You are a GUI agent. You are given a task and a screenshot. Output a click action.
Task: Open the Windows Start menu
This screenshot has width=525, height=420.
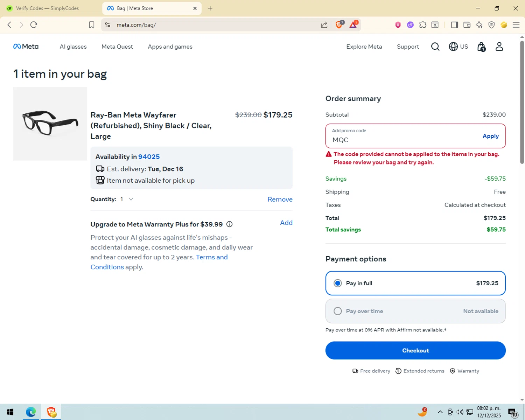10,412
